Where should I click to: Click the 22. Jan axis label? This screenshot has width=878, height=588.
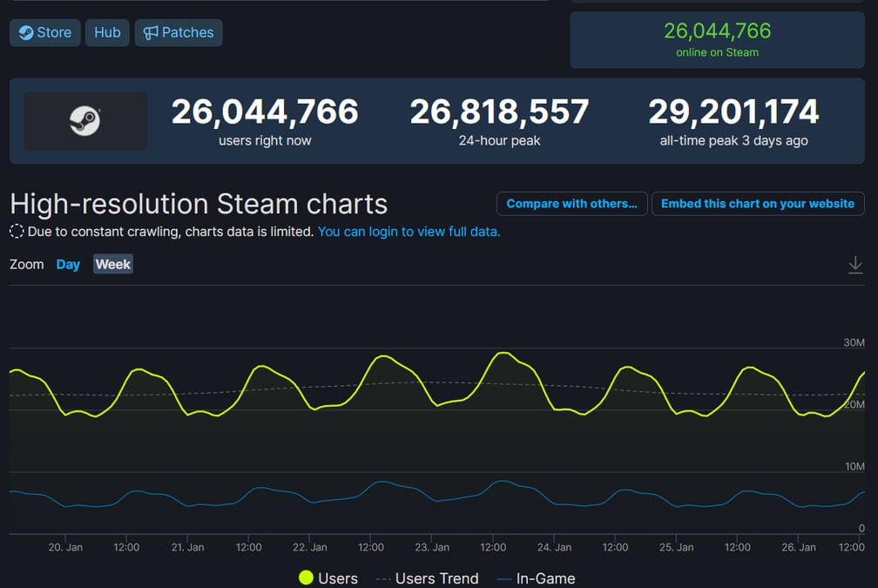pyautogui.click(x=310, y=547)
